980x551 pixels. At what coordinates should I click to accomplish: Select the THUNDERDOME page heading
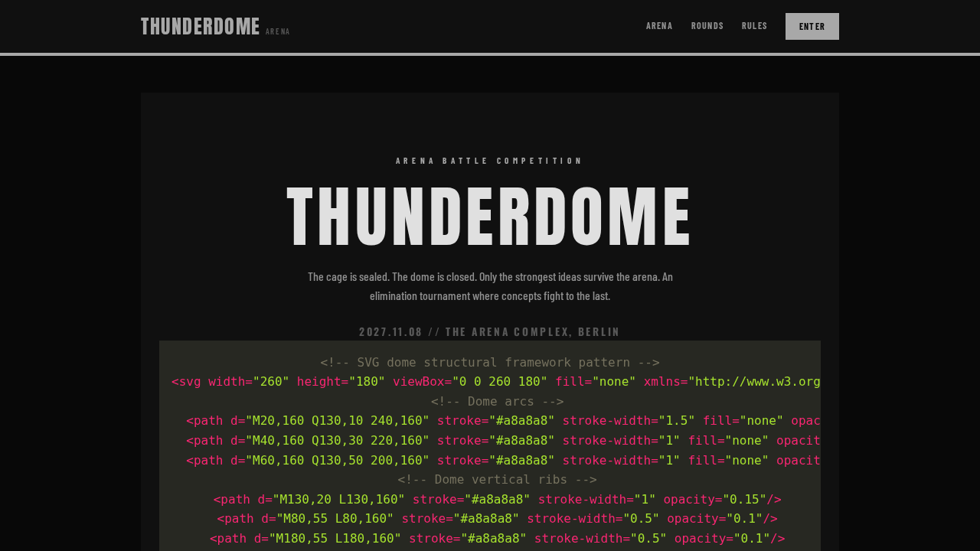[x=489, y=217]
